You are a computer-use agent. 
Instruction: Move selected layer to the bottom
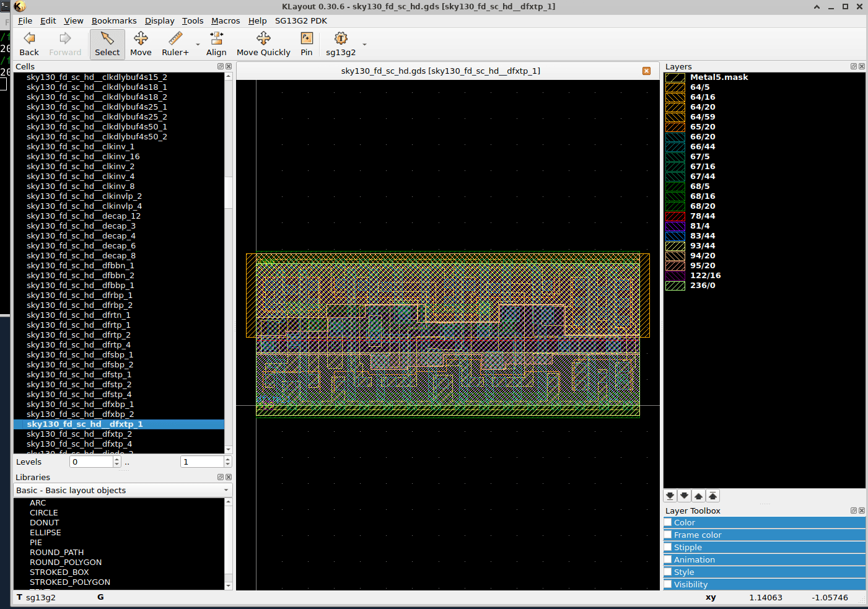tap(670, 496)
